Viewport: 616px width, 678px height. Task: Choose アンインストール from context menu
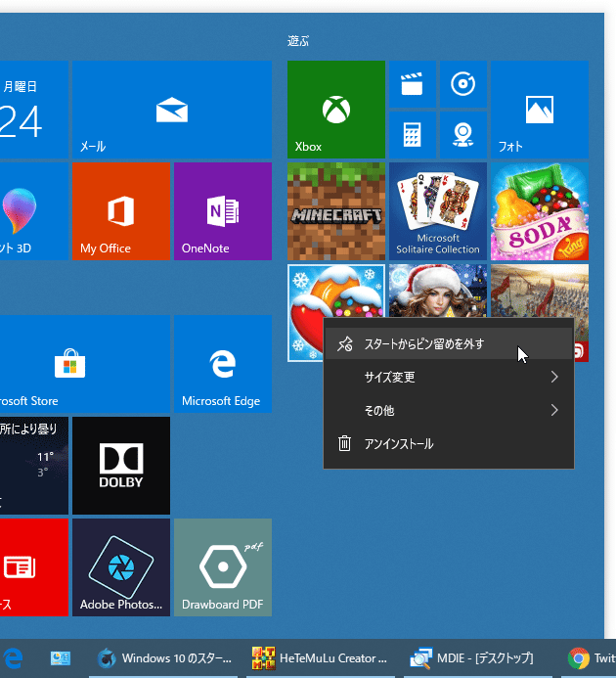coord(449,443)
